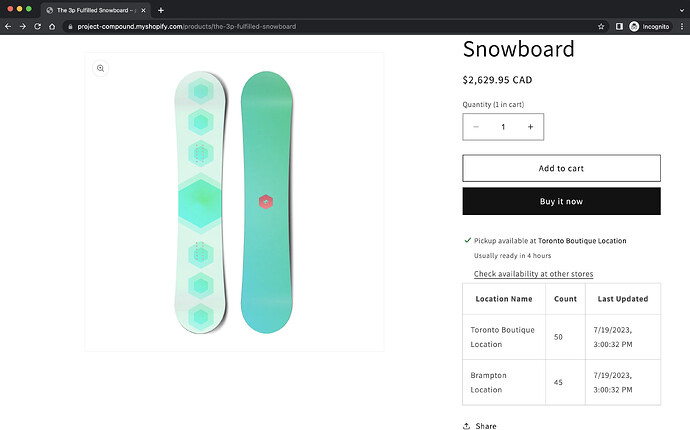Close The 3p Fulfilled Snowboard tab

pos(145,9)
